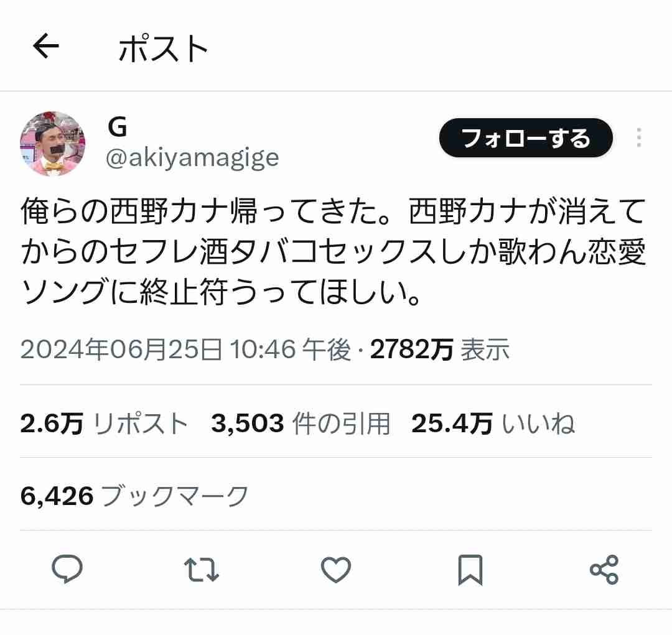Tap the ポスト header title

(163, 49)
